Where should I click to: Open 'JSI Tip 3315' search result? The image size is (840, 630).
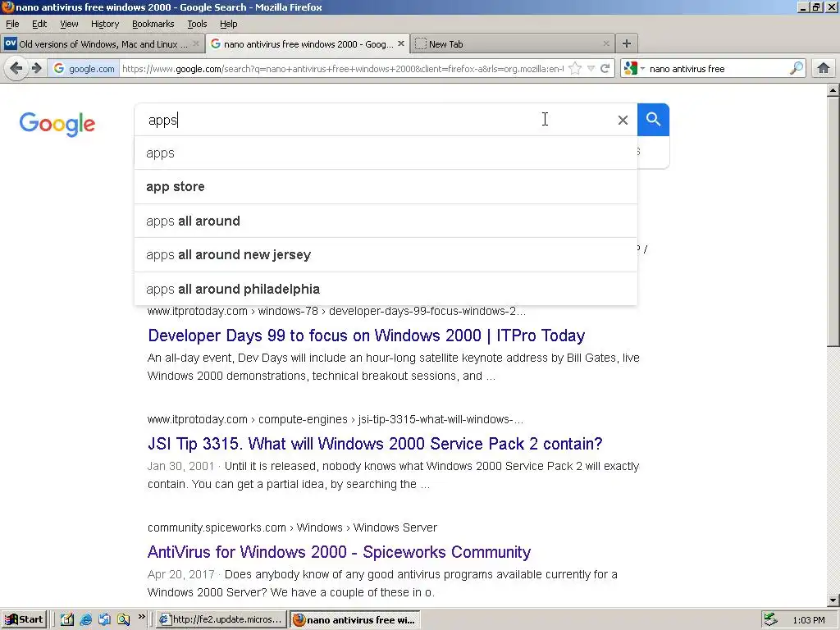pyautogui.click(x=375, y=444)
